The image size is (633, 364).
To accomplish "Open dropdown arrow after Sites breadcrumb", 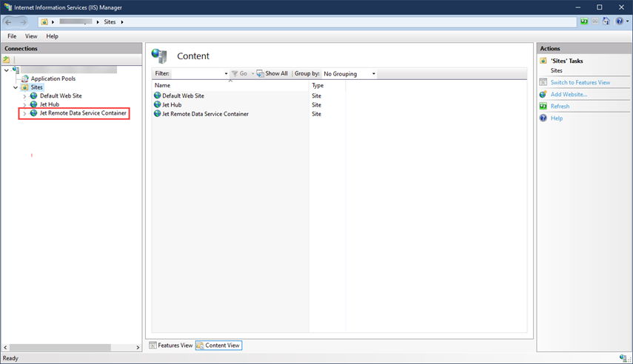I will pyautogui.click(x=122, y=21).
